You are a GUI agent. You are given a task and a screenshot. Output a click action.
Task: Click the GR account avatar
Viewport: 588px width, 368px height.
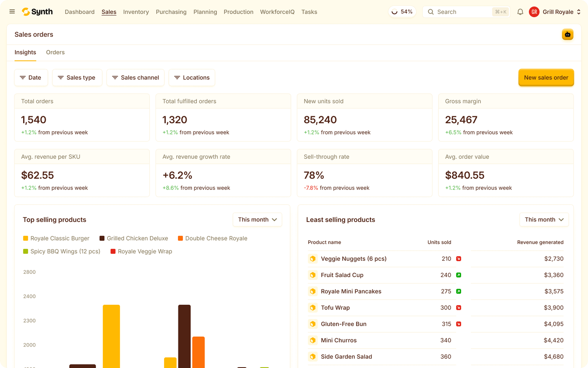click(x=534, y=12)
